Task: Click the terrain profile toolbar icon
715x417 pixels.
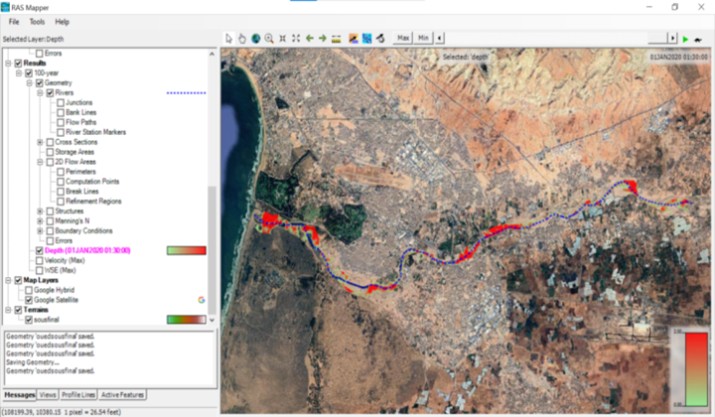Action: point(353,39)
